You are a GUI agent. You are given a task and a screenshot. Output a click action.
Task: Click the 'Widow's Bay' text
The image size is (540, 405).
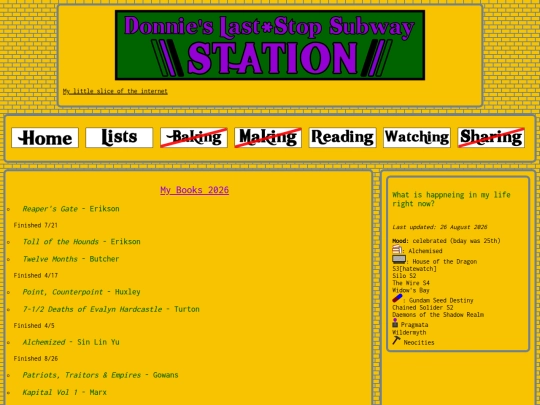tap(411, 290)
